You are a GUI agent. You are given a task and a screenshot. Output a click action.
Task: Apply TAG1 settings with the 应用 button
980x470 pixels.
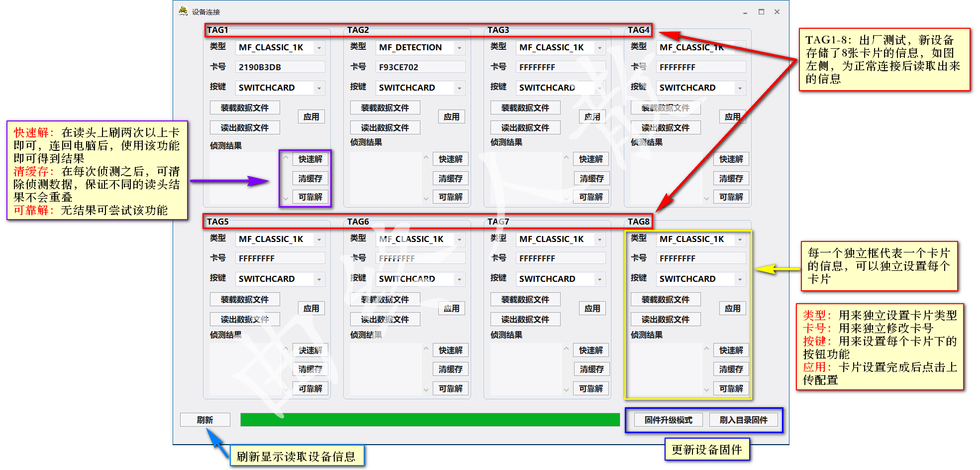point(311,117)
